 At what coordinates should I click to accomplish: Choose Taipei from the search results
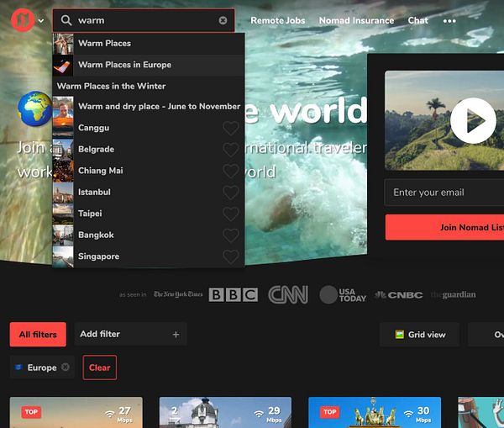point(148,214)
